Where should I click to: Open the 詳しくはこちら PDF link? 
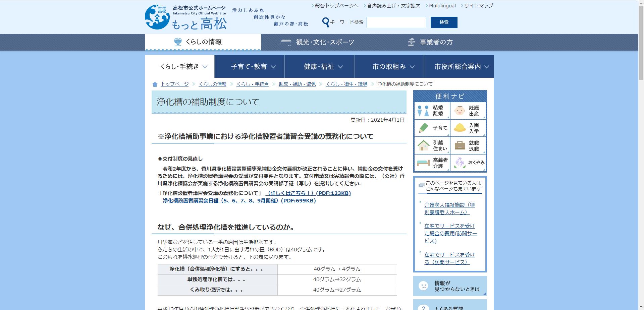[308, 193]
